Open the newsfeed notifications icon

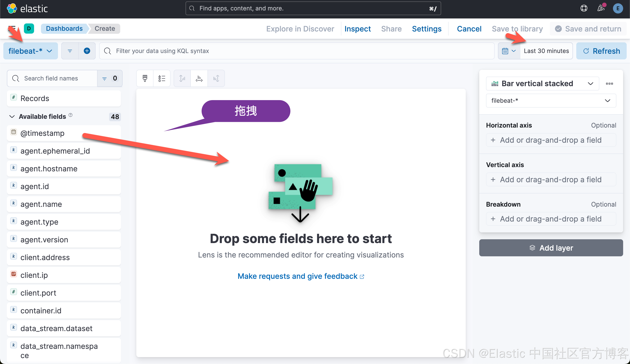[x=601, y=8]
